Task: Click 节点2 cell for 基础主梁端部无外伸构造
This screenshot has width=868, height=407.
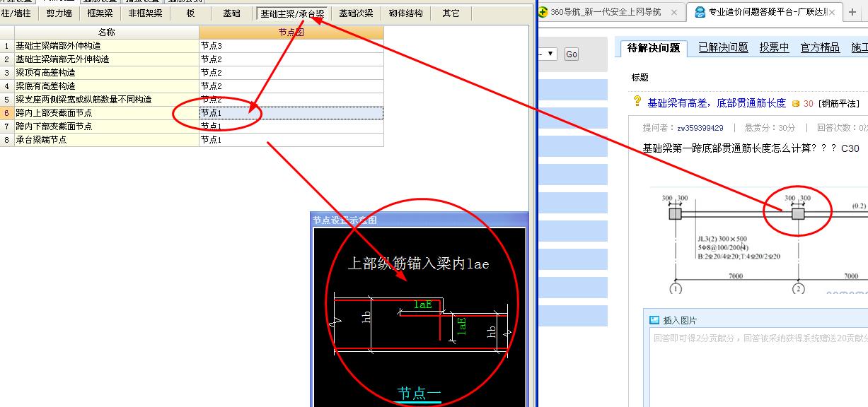Action: pos(291,59)
